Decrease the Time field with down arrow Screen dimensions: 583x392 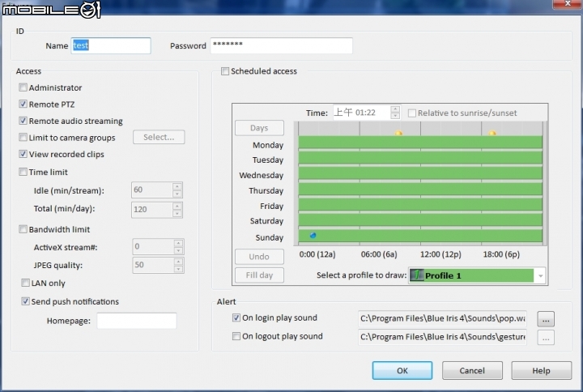395,116
